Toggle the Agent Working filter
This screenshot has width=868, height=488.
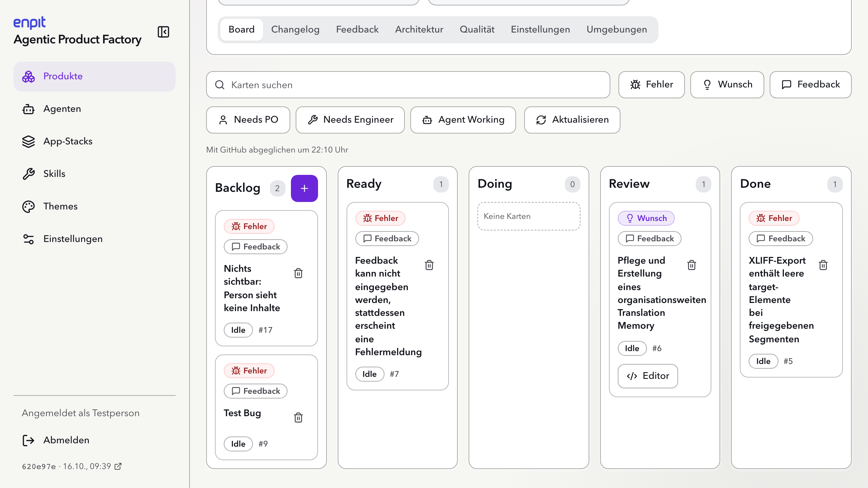(x=463, y=120)
